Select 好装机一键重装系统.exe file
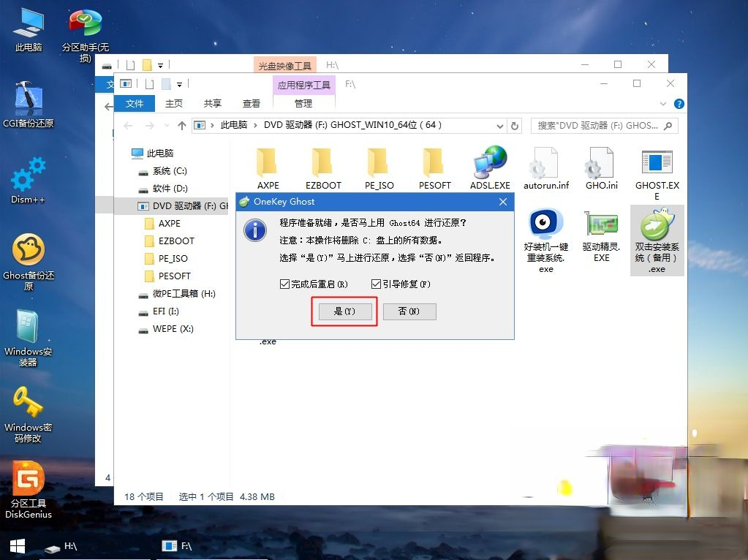The width and height of the screenshot is (748, 560). tap(545, 241)
